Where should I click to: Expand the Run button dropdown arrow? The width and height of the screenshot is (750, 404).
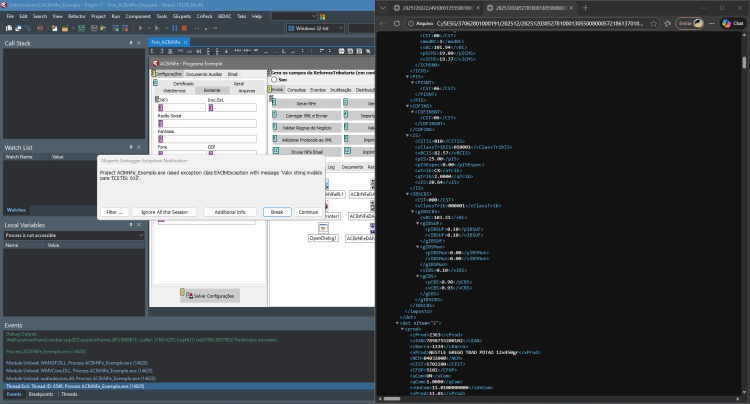149,28
